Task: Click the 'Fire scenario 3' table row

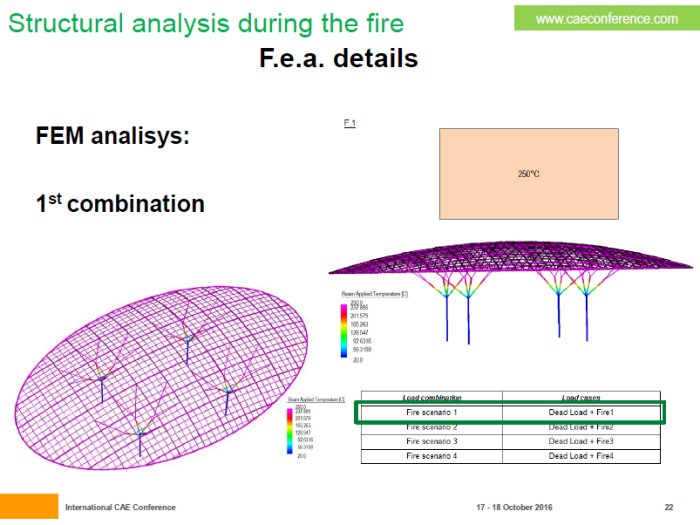Action: tap(509, 441)
